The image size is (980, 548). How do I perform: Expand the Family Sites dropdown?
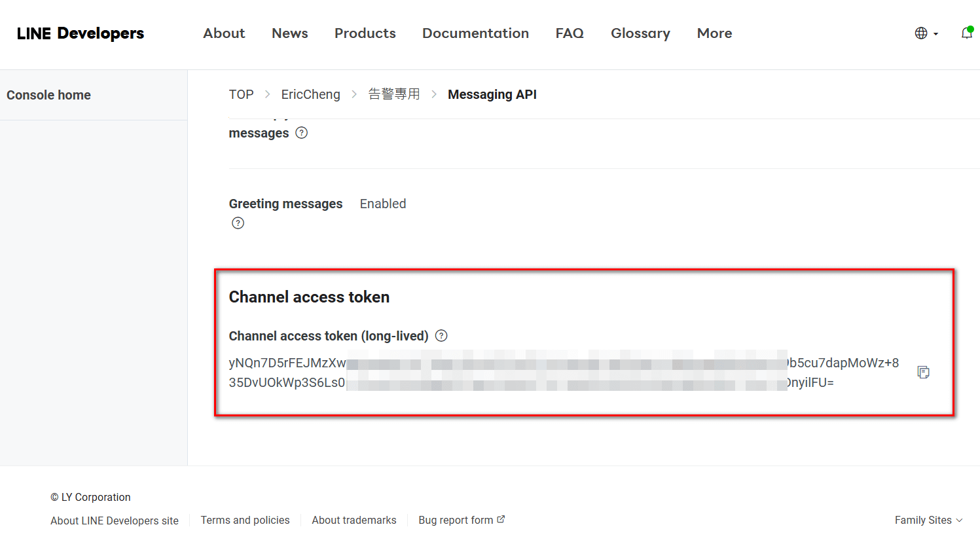tap(928, 520)
